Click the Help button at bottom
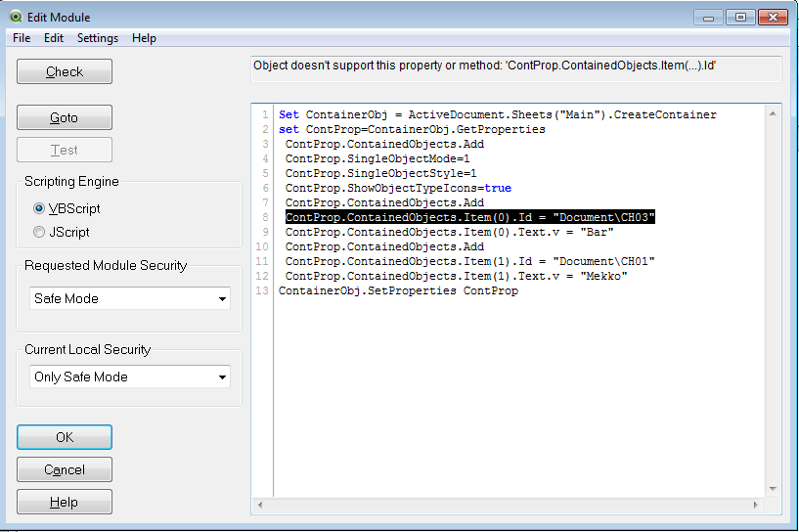 point(65,502)
